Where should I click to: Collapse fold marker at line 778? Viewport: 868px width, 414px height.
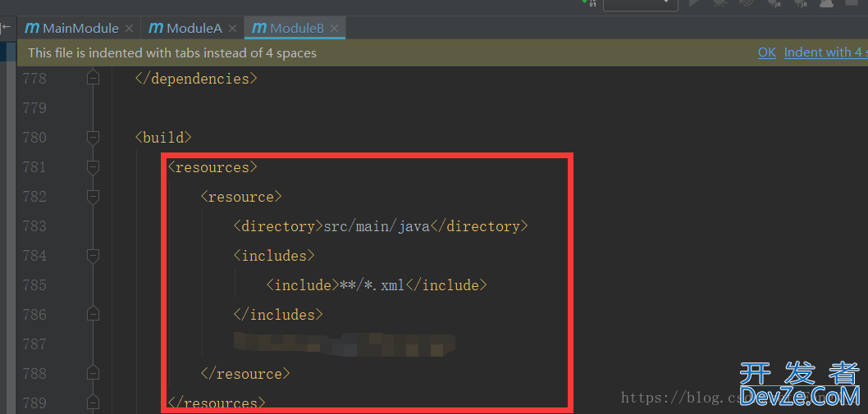(x=93, y=79)
